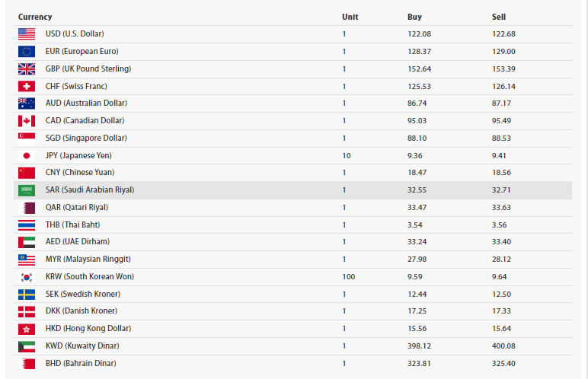Select the Saudi Arabian green flag icon
This screenshot has height=379, width=588.
click(27, 190)
